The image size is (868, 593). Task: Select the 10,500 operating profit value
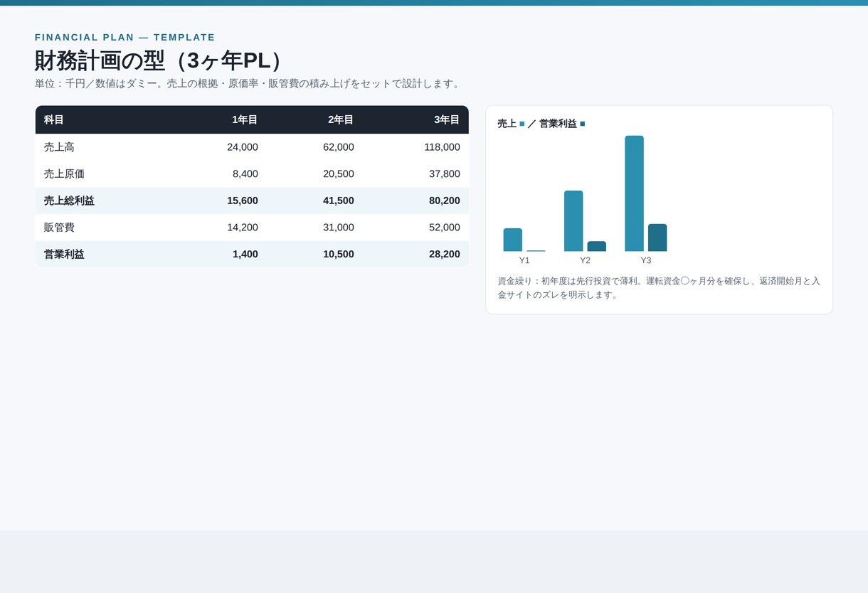click(339, 254)
